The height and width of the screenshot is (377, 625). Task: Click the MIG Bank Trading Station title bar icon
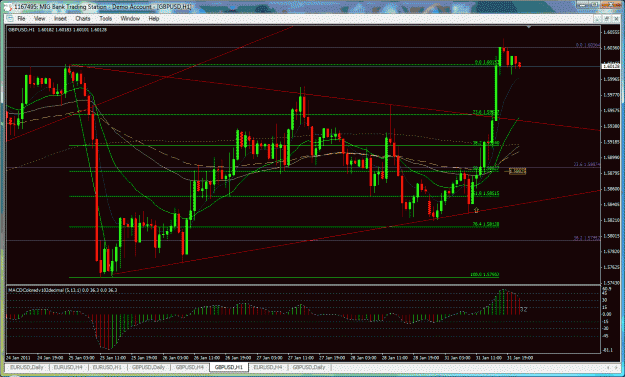pyautogui.click(x=8, y=7)
